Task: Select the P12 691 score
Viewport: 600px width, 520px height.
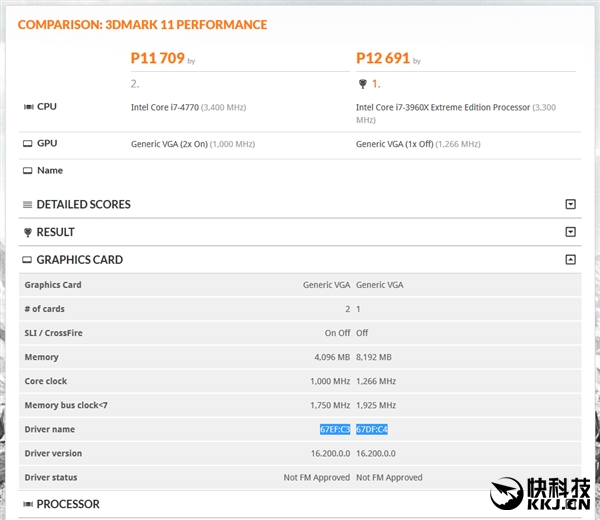Action: [x=383, y=58]
